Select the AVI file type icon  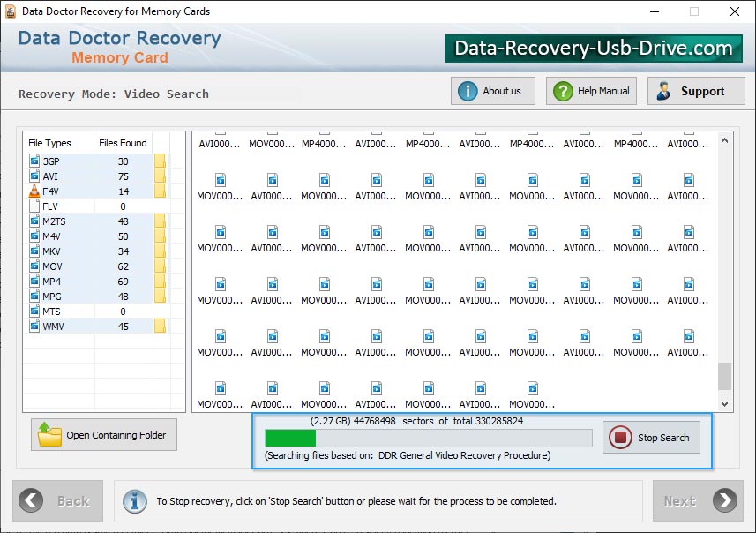[34, 176]
